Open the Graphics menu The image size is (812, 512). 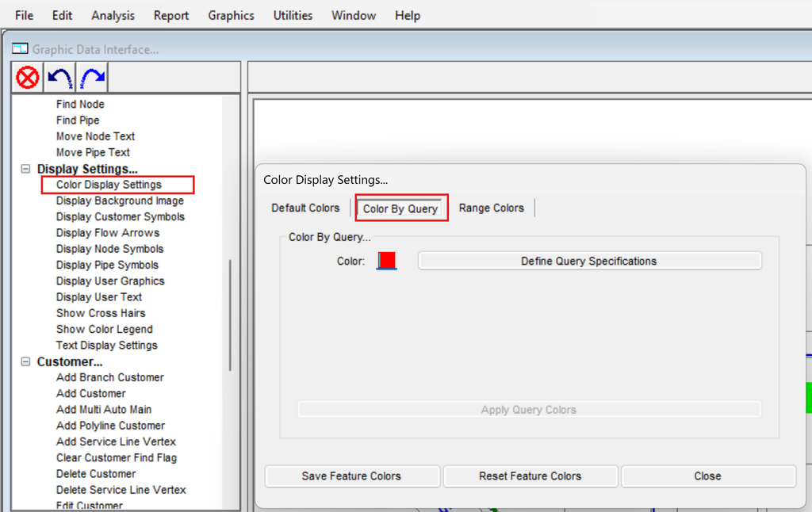[x=231, y=16]
